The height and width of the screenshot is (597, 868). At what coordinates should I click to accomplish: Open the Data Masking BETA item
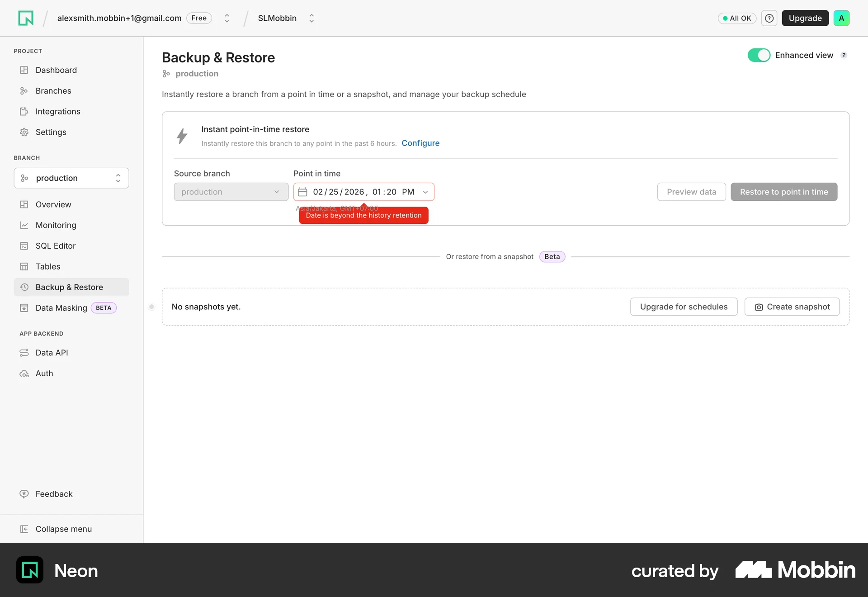coord(71,308)
